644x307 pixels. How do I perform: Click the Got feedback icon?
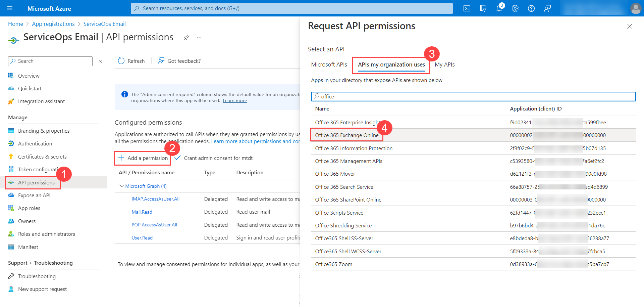[161, 61]
